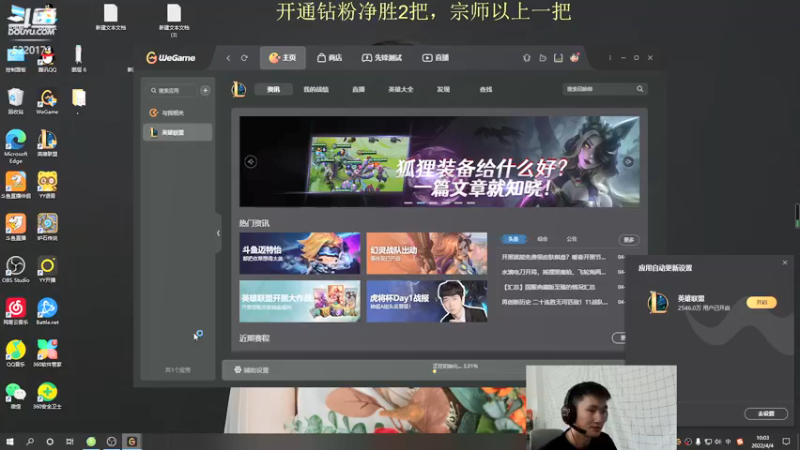The width and height of the screenshot is (800, 450).
Task: Collapse the sidebar with the left chevron handle
Action: tap(218, 233)
